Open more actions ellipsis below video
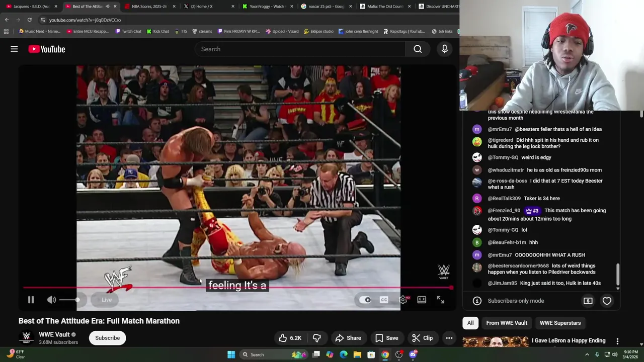The height and width of the screenshot is (362, 644). coord(449,338)
